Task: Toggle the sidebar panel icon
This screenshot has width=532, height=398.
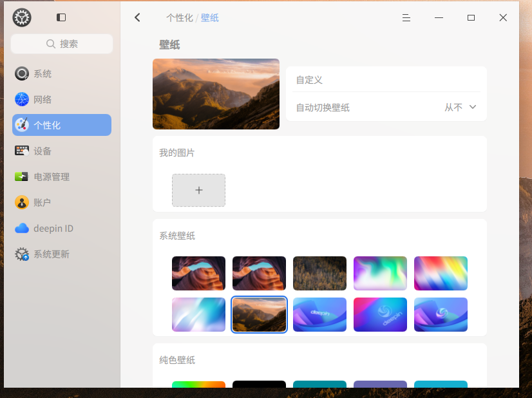Action: tap(61, 17)
